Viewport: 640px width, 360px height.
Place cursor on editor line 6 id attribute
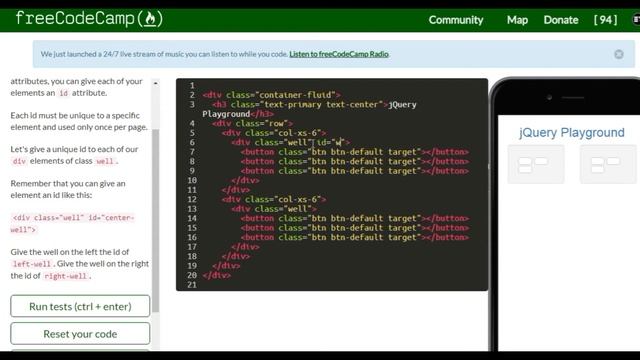(331, 142)
